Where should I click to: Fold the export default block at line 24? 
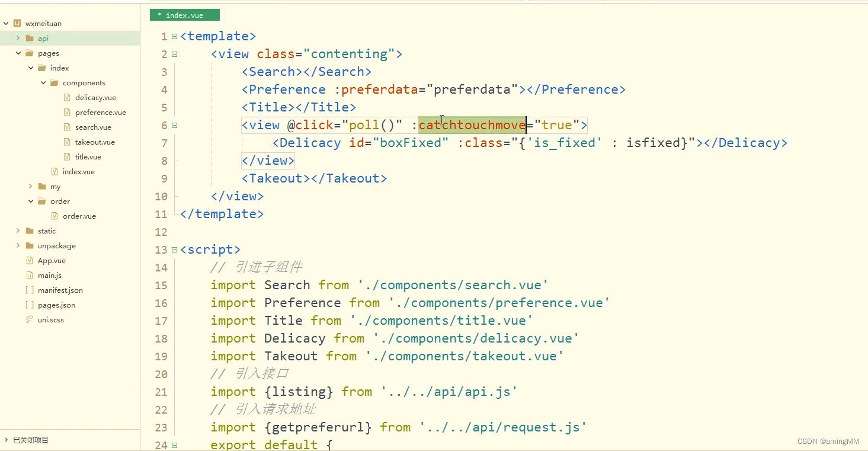[x=174, y=445]
